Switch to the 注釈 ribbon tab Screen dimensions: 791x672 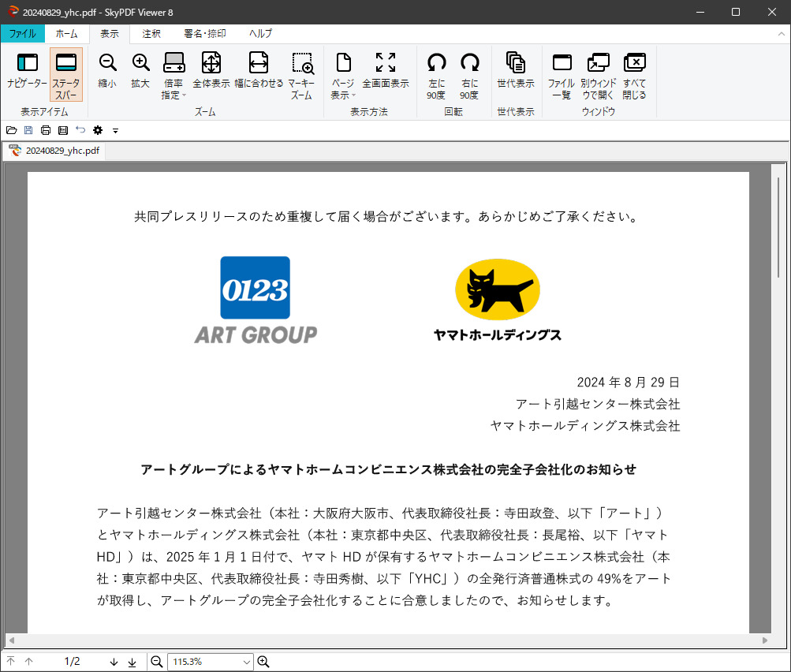(x=151, y=33)
